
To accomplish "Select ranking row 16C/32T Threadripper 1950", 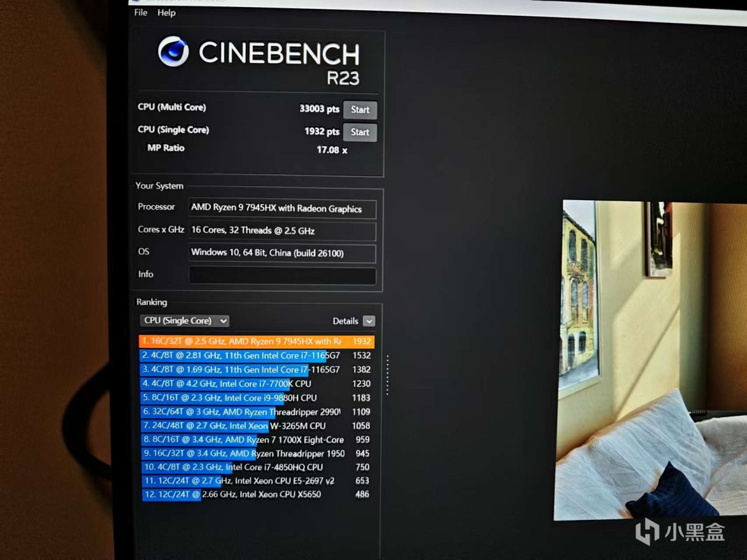I will pos(257,453).
